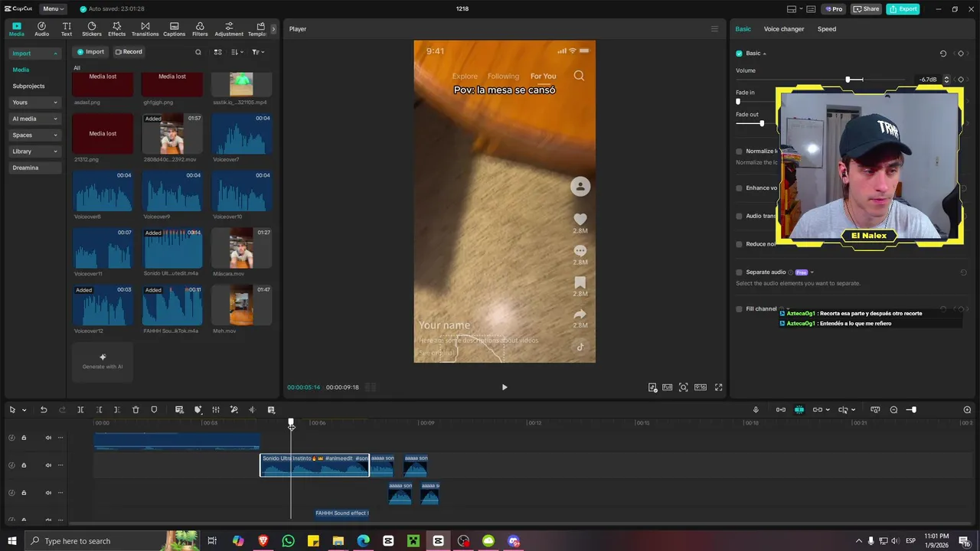Adjust the Volume slider handle
This screenshot has height=551, width=980.
coord(848,80)
